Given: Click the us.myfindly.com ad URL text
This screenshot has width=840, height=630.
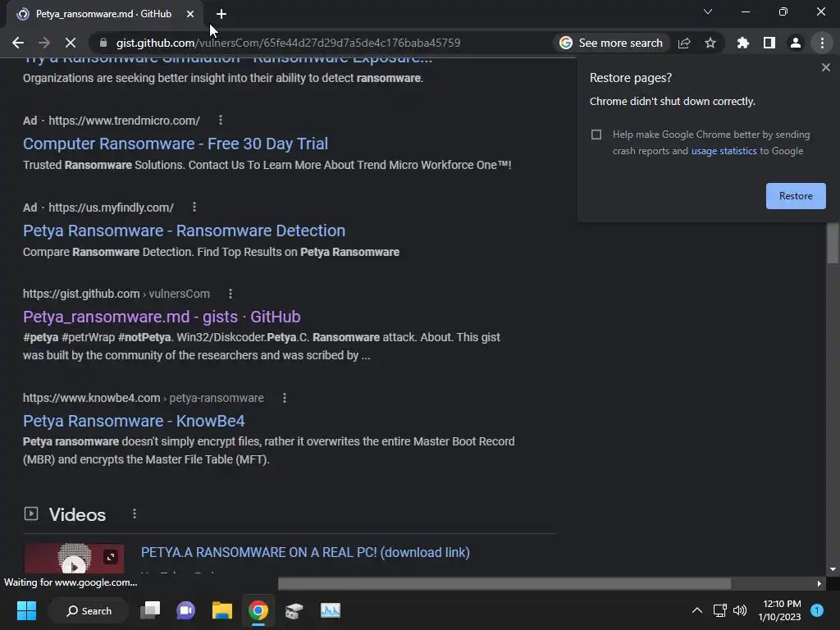Looking at the screenshot, I should point(111,208).
